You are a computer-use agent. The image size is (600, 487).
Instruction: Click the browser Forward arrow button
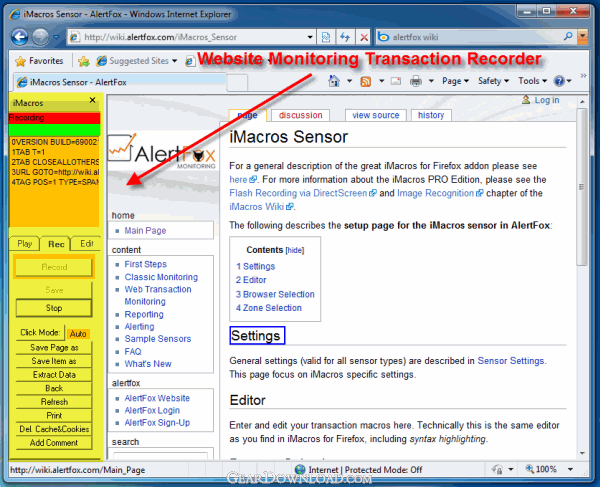coord(40,37)
